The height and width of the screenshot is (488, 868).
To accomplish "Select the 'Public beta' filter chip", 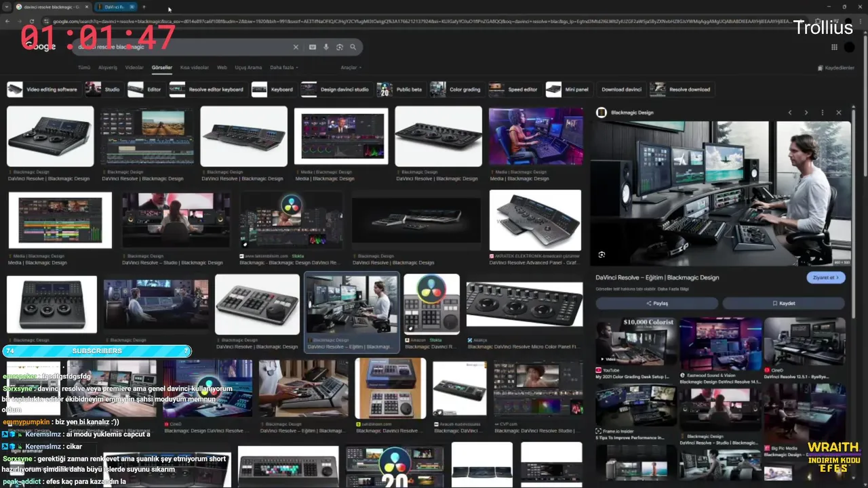I will (400, 89).
